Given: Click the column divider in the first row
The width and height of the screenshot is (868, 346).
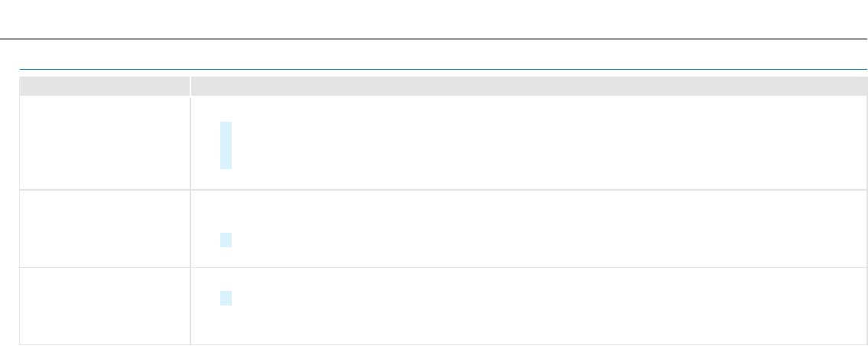Looking at the screenshot, I should [x=190, y=142].
